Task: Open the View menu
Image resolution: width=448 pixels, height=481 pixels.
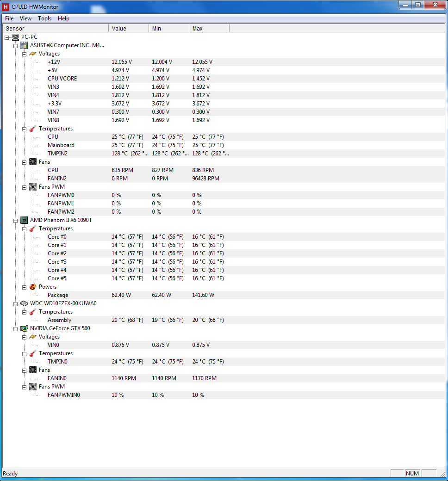Action: coord(25,18)
